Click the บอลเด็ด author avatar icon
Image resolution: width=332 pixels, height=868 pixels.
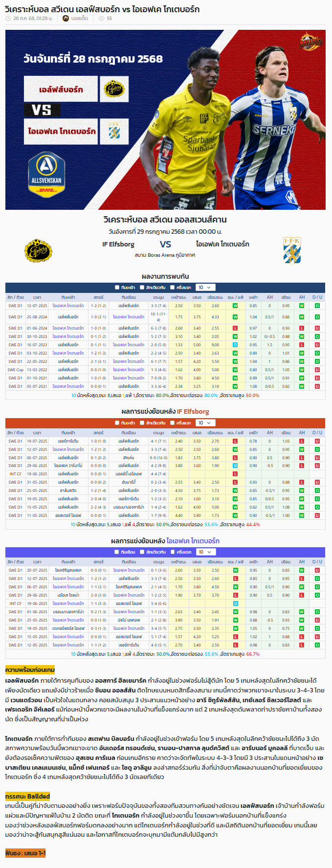(x=66, y=19)
